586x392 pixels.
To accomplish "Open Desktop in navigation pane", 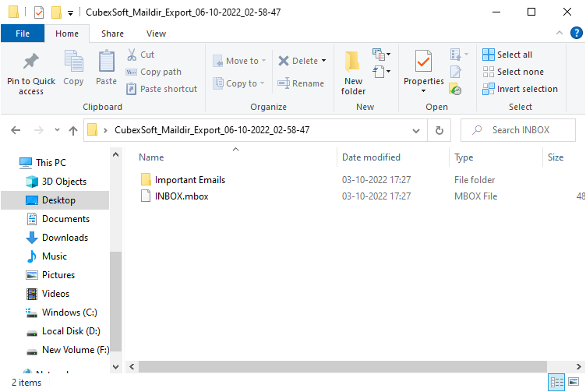I will tap(55, 200).
